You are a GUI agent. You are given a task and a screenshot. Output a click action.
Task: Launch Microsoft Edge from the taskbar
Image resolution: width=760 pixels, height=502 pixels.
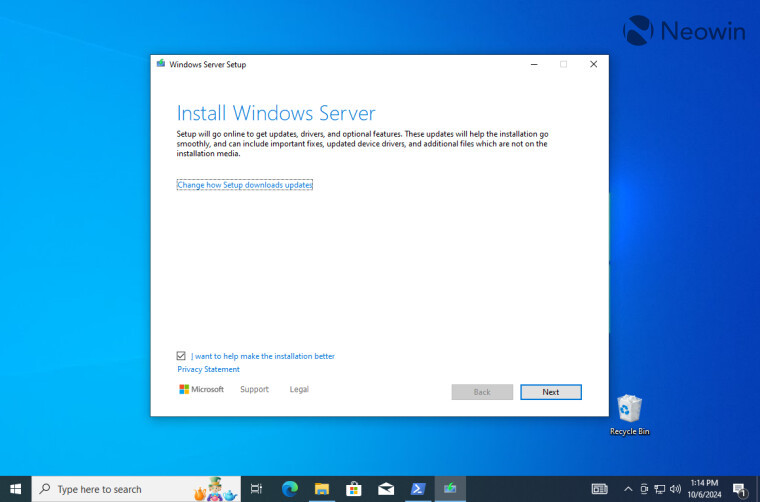click(290, 489)
